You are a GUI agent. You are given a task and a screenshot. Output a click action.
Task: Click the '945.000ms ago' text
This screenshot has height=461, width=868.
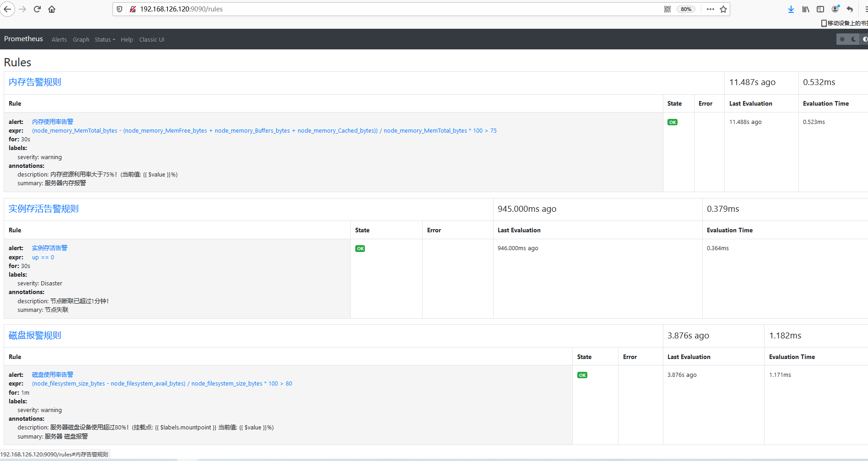click(x=527, y=209)
